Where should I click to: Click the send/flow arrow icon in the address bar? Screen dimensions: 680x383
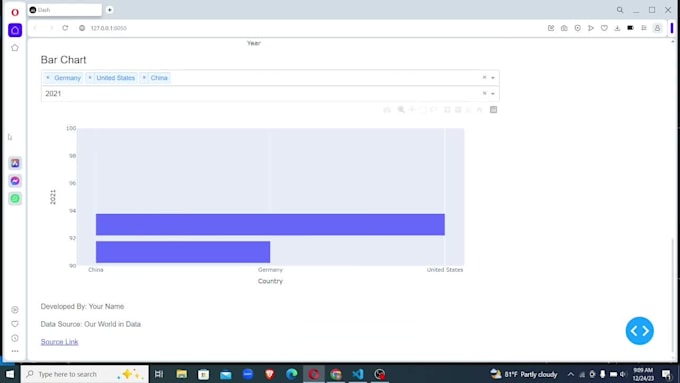591,28
